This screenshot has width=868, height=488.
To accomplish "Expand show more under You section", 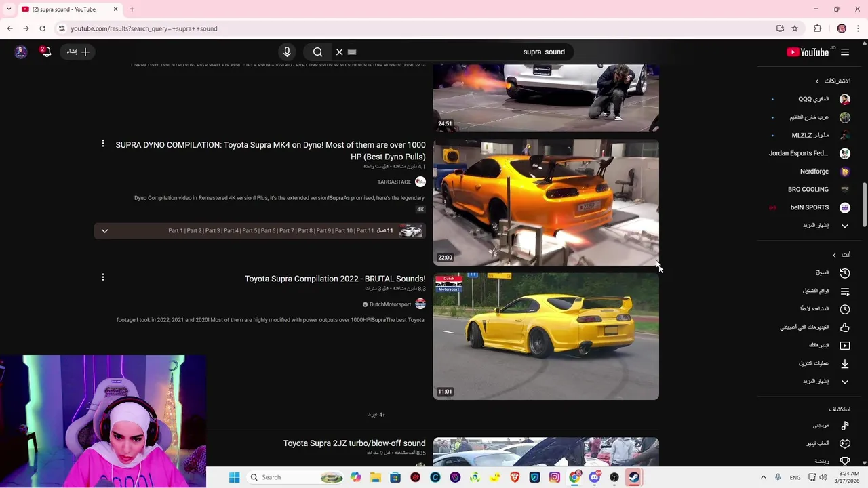I will click(x=825, y=382).
